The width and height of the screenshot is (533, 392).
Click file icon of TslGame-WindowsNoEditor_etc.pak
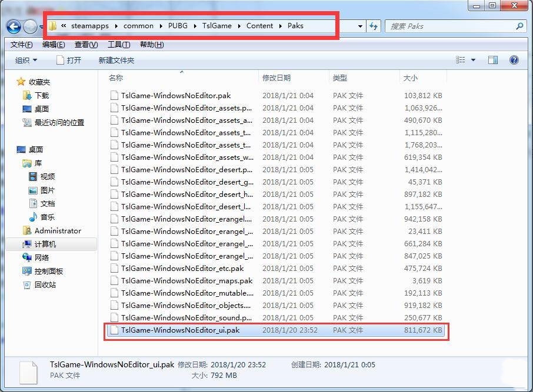pyautogui.click(x=115, y=269)
